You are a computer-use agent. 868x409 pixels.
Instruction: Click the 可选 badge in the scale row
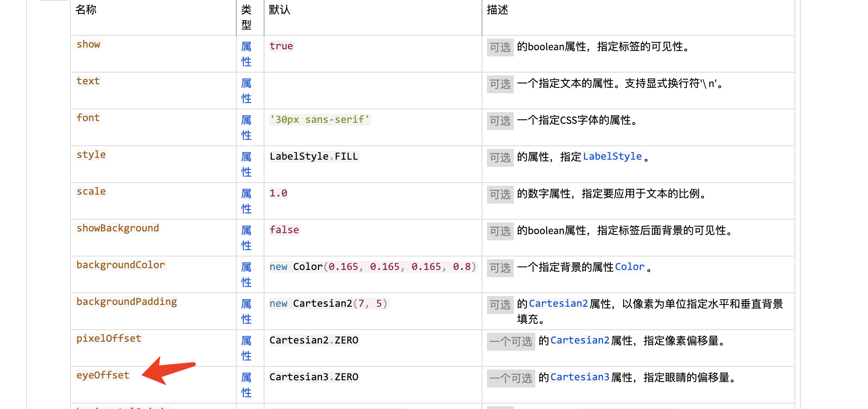pos(500,195)
